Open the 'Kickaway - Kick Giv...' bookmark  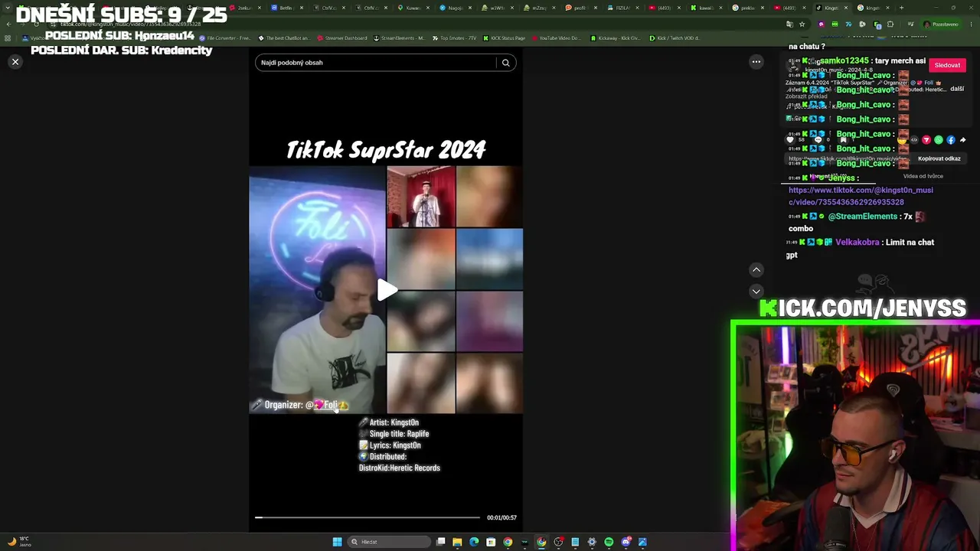(x=615, y=37)
